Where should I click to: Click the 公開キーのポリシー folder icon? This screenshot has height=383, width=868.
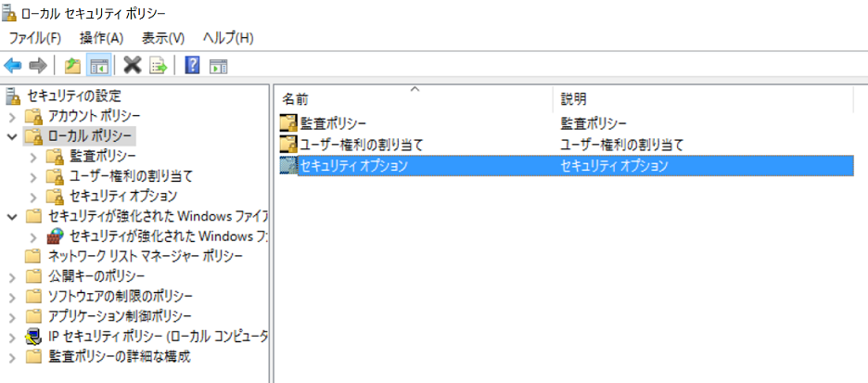pos(34,275)
